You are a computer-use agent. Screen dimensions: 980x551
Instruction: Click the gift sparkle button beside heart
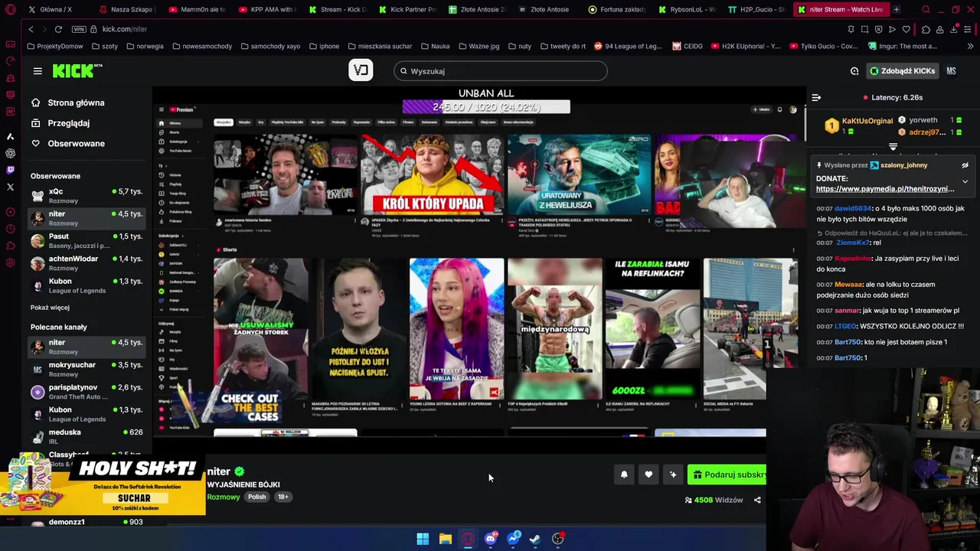point(673,474)
